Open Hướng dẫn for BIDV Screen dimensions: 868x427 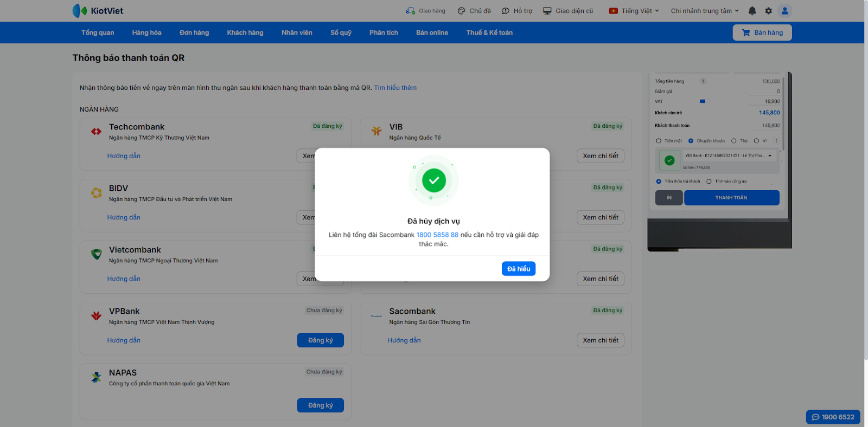click(x=124, y=217)
